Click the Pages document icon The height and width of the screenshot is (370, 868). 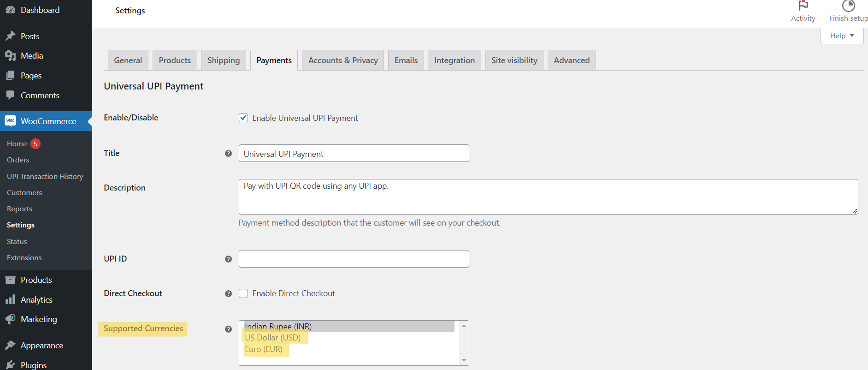pos(10,76)
